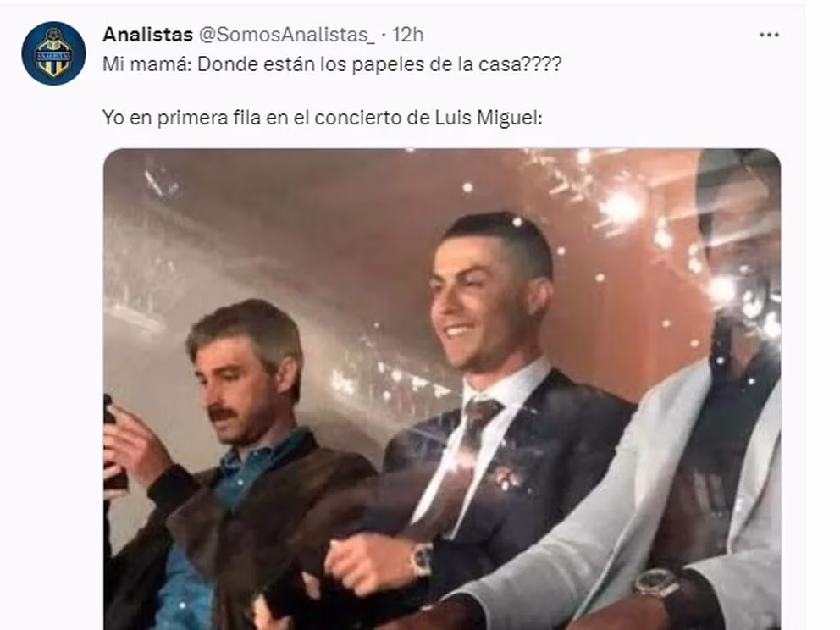This screenshot has width=840, height=630.
Task: Click the 12h timestamp of the tweet
Action: (407, 35)
